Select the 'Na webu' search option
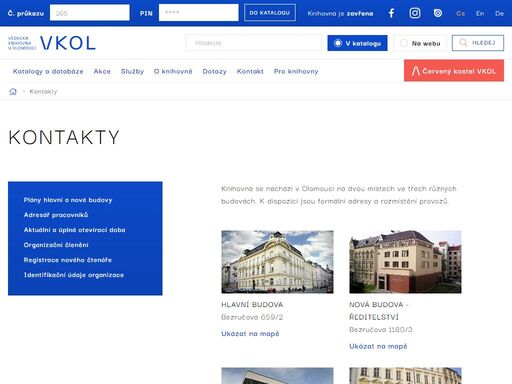 coord(420,43)
